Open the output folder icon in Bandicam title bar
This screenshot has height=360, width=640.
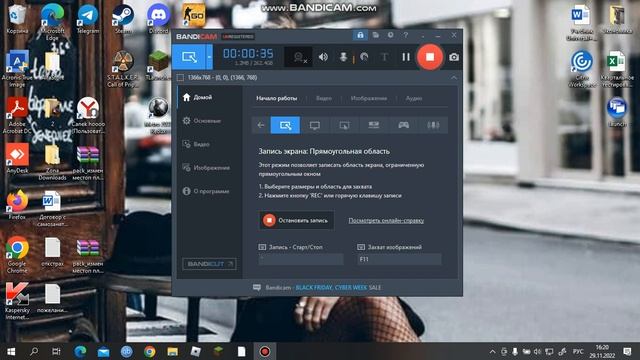(376, 35)
